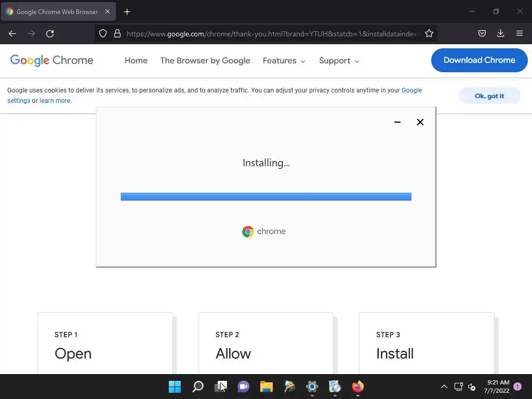Open tracking protection shield icon
This screenshot has height=399, width=532.
click(x=103, y=33)
